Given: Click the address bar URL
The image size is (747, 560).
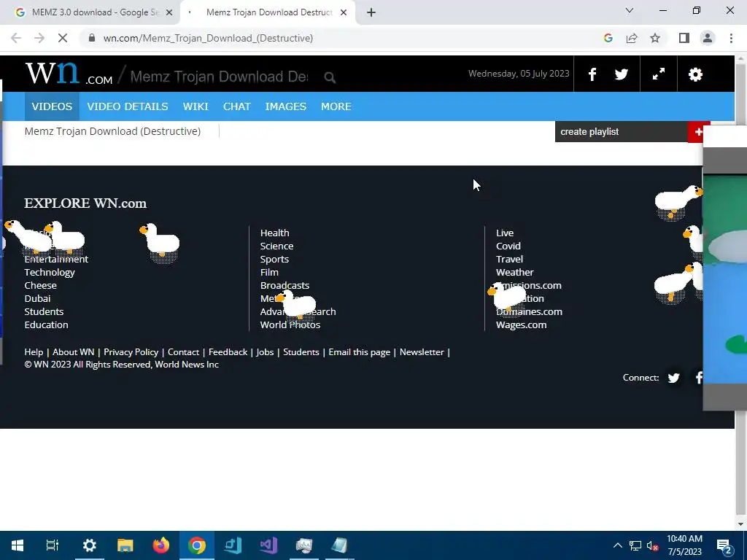Looking at the screenshot, I should [208, 38].
